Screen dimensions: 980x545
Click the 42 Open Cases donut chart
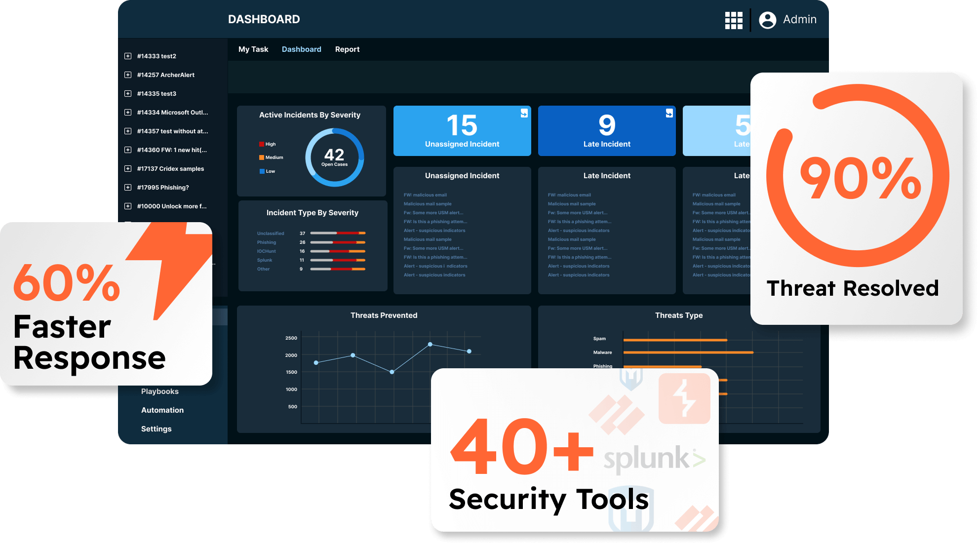click(x=334, y=157)
